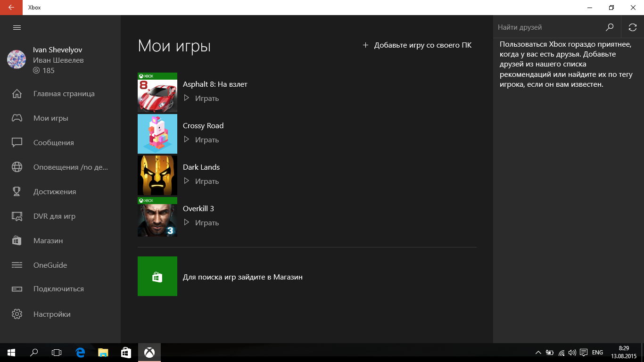Open Windows Store from taskbar
The image size is (644, 362).
126,353
